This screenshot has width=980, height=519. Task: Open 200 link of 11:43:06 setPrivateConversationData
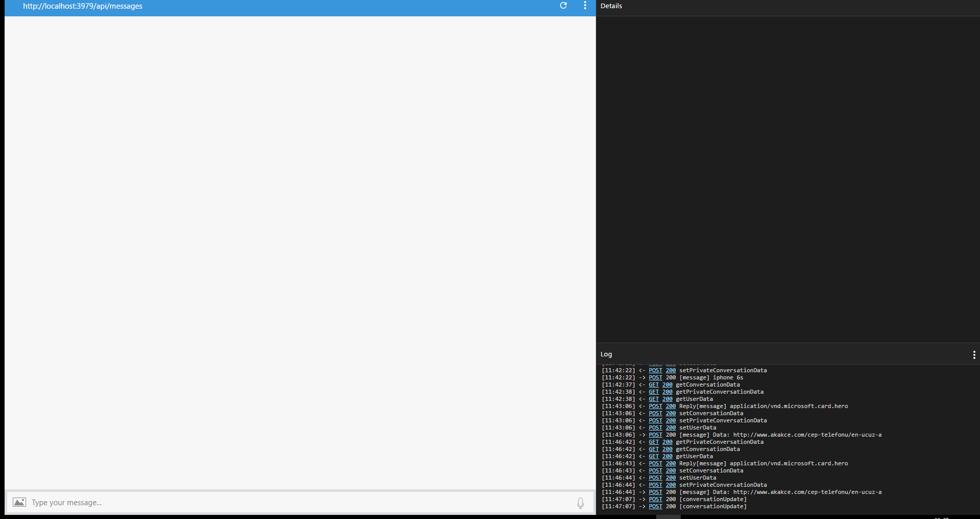pyautogui.click(x=671, y=420)
